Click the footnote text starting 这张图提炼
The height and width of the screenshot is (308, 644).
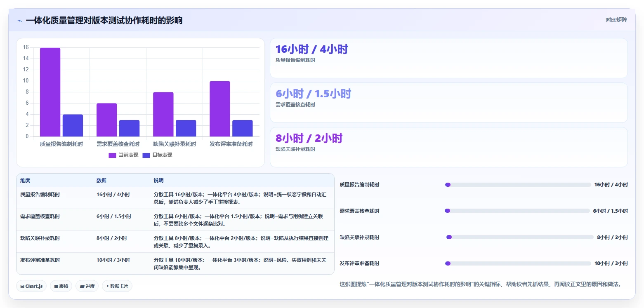[x=480, y=284]
